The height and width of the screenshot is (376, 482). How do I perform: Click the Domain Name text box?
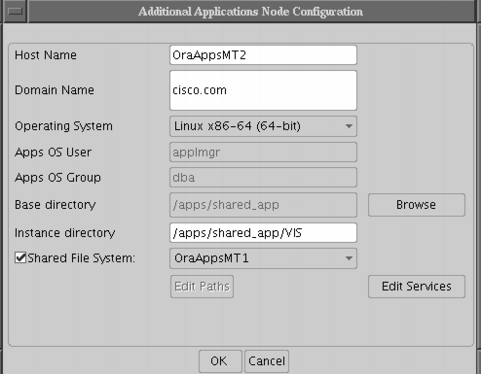click(263, 90)
